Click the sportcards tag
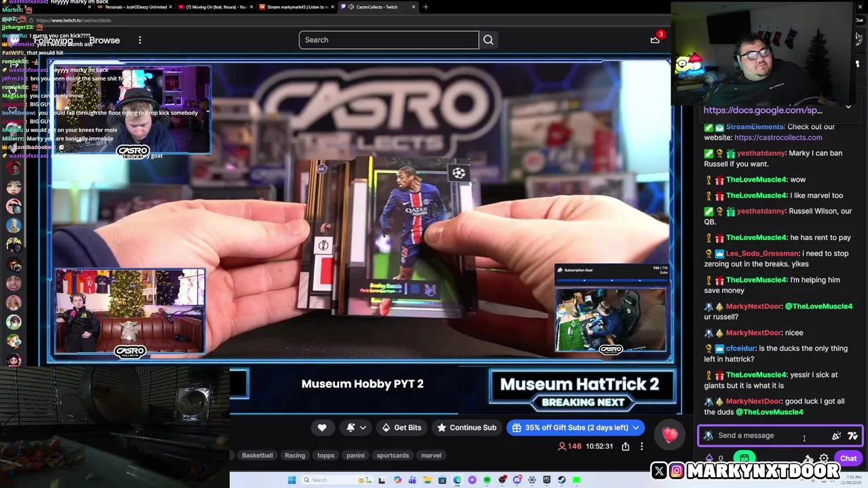The height and width of the screenshot is (488, 868). tap(393, 455)
